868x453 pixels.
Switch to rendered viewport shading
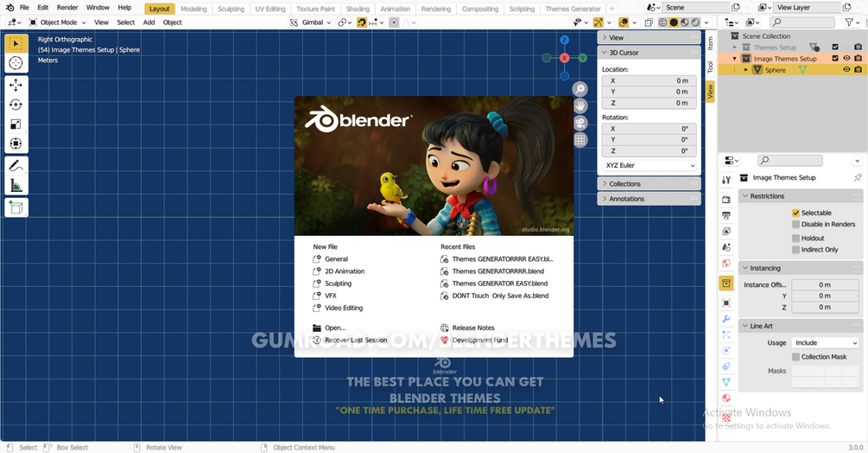point(695,22)
